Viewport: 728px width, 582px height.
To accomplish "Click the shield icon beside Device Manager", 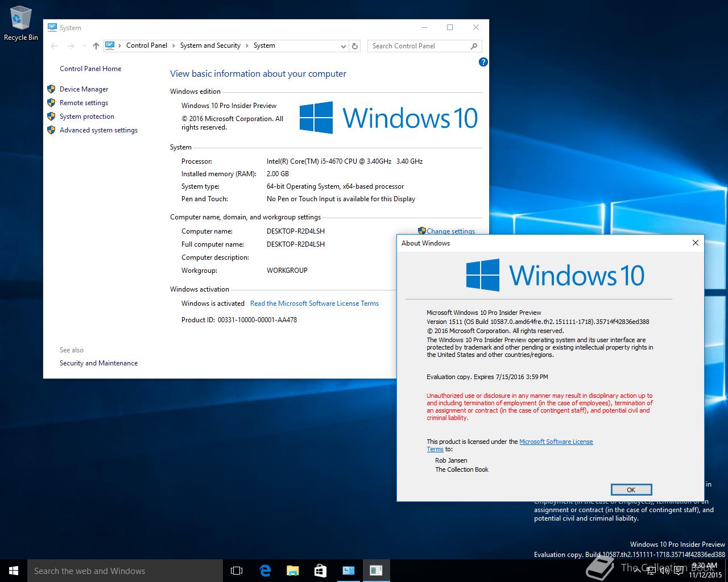I will click(51, 89).
